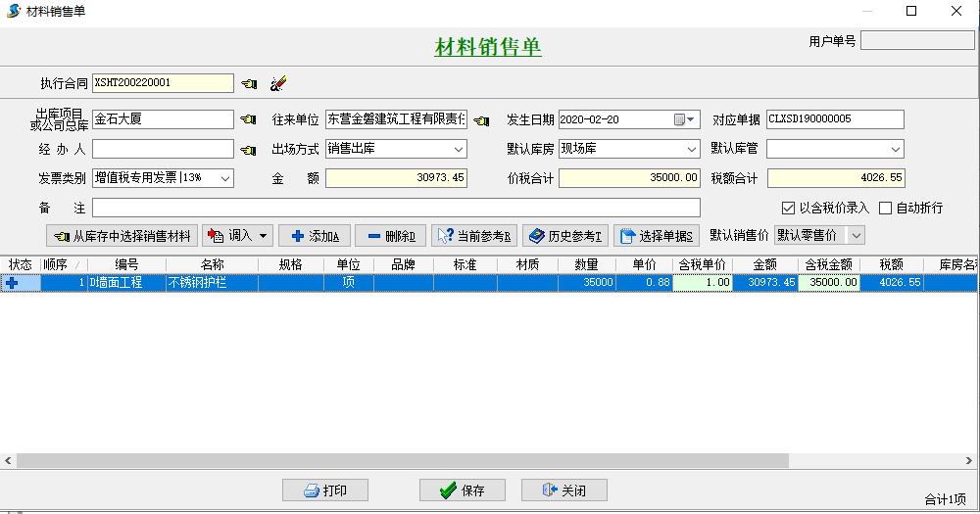Click inside the 备注 input field
Viewport: 980px width, 514px height.
396,208
